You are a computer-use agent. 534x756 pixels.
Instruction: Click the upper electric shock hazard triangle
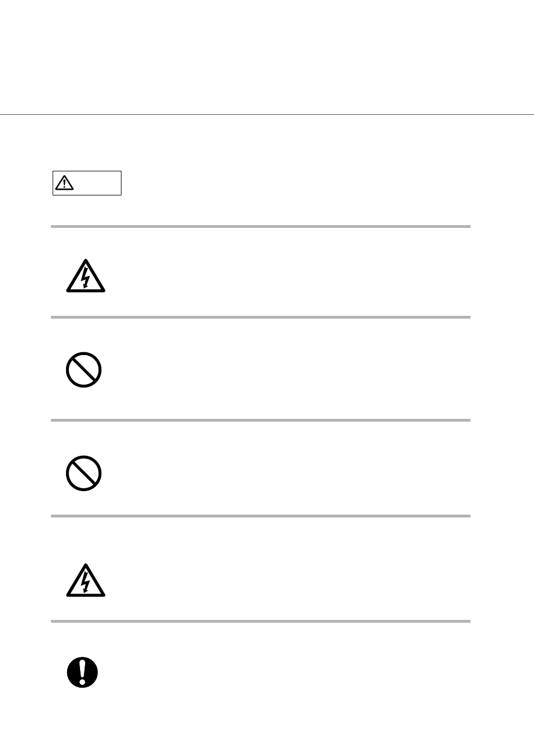click(86, 276)
